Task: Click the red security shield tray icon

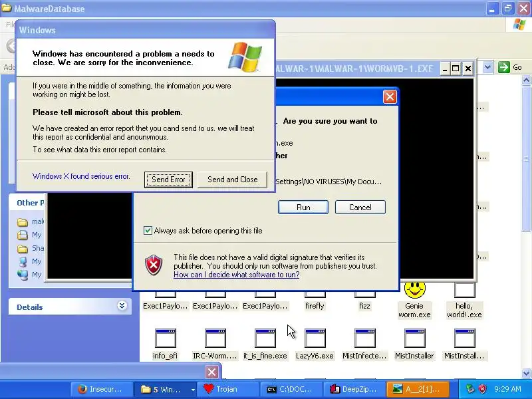Action: [483, 389]
